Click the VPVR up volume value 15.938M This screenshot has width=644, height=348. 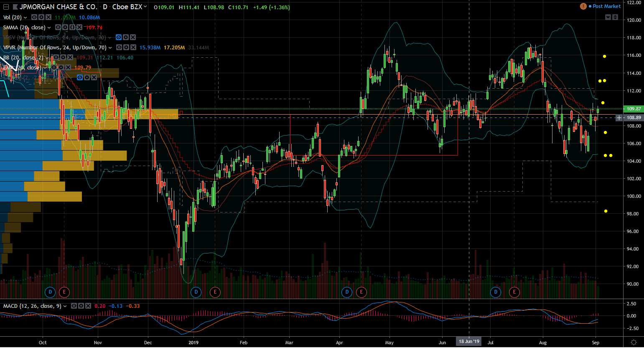(150, 48)
